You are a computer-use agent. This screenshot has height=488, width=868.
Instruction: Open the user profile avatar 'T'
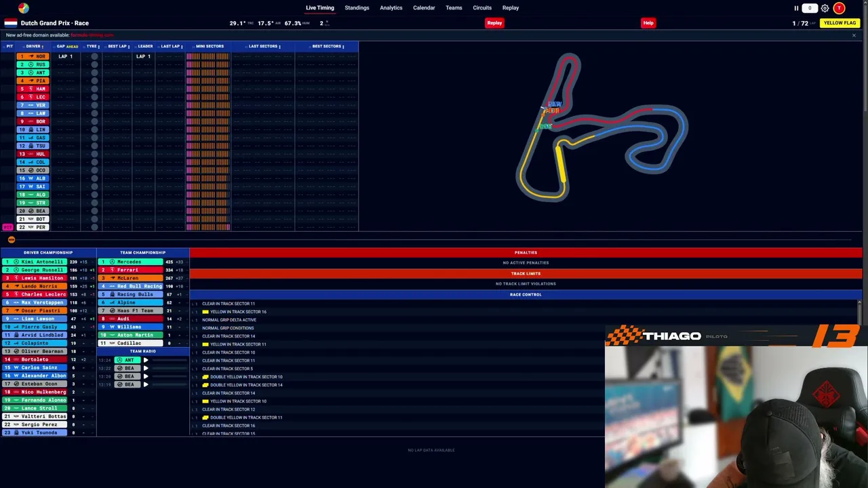click(839, 8)
